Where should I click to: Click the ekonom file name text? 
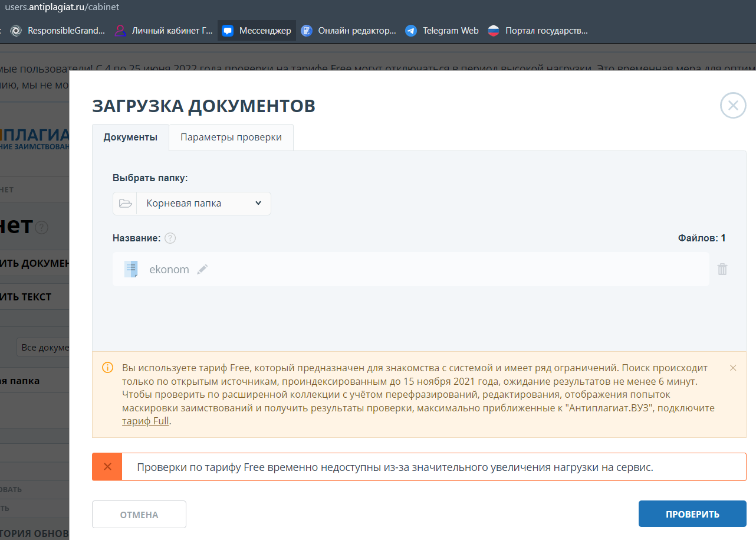pos(169,270)
